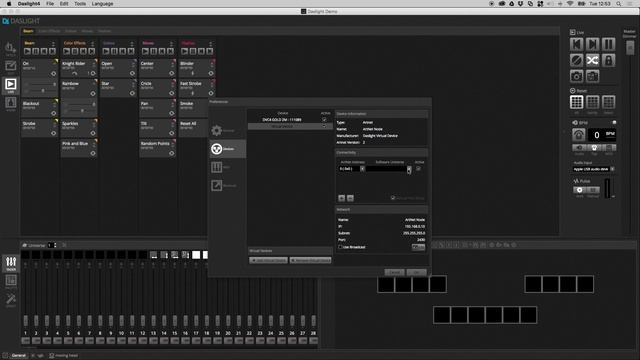Viewport: 640px width, 360px height.
Task: Play the Beam group
Action: [x=27, y=51]
